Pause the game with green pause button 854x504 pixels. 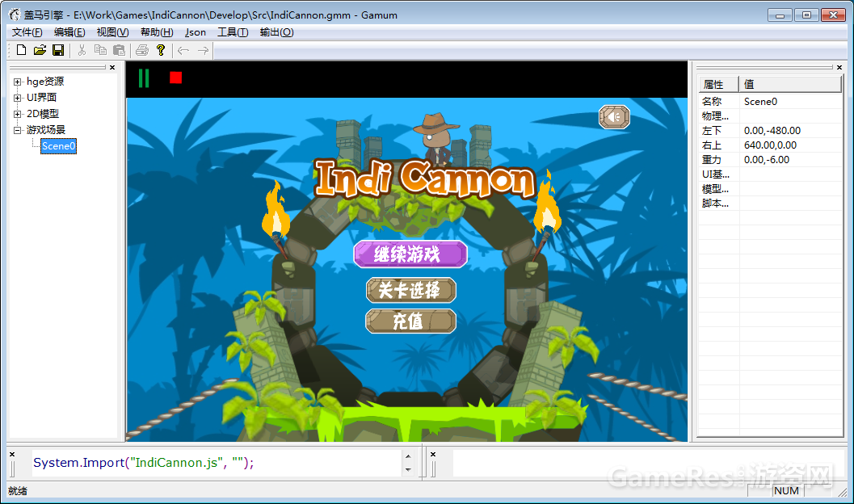coord(144,78)
